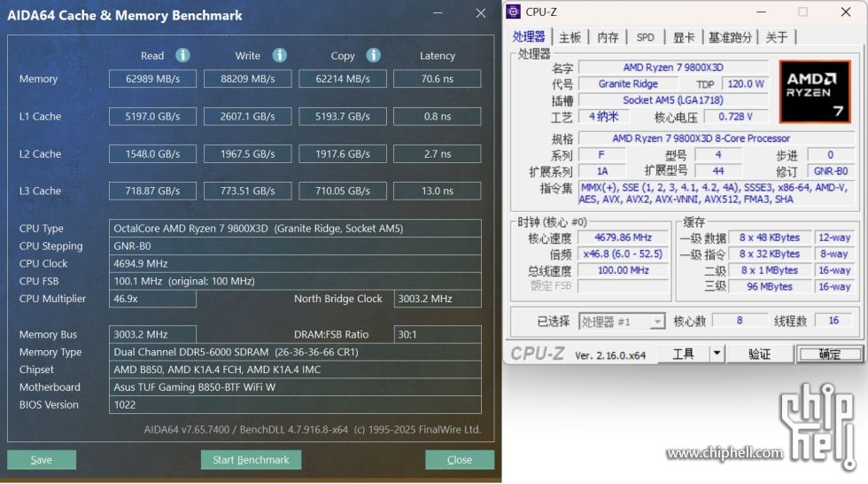Click the CPU-Z app icon in title bar
The height and width of the screenshot is (484, 868).
(x=514, y=12)
